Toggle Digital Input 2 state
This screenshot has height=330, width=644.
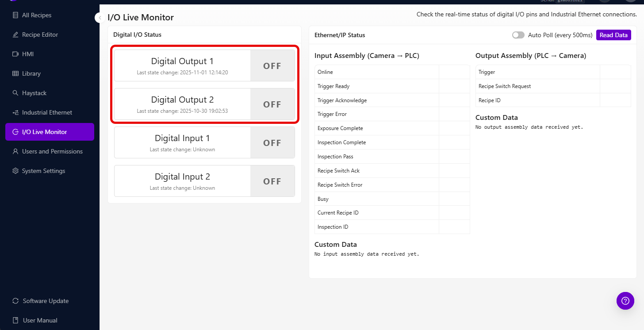coord(272,180)
